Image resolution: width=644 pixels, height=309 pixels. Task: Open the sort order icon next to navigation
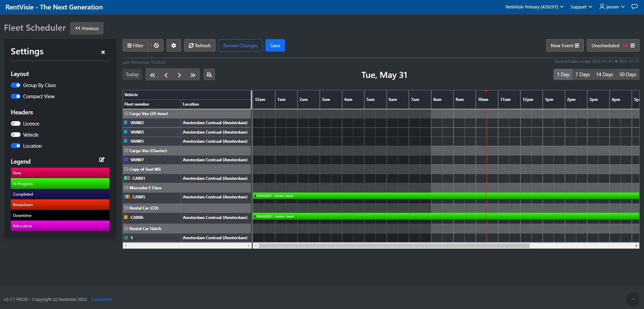pyautogui.click(x=209, y=74)
